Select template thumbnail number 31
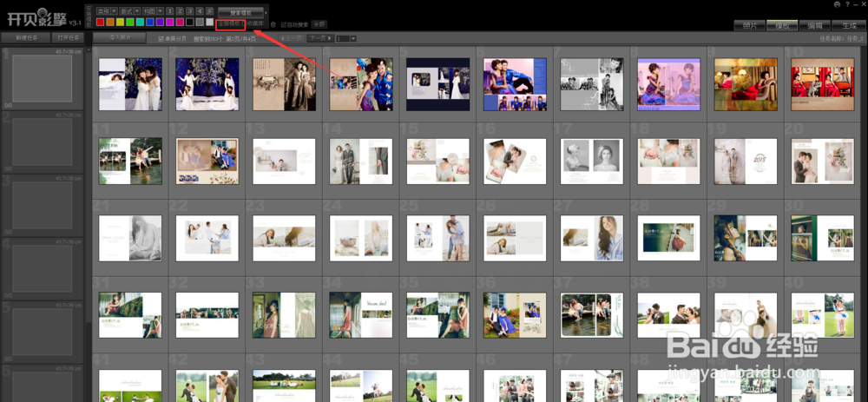Image resolution: width=868 pixels, height=402 pixels. click(130, 315)
